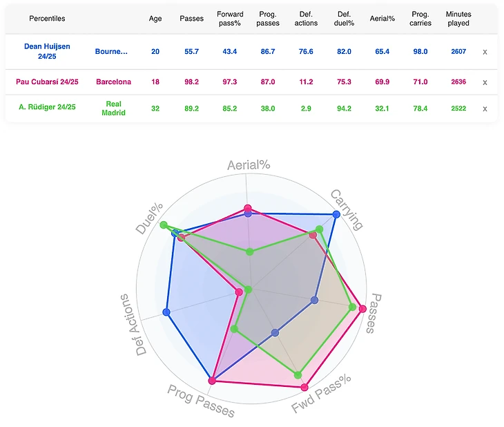Click the Aerial% axis label on radar

point(247,166)
